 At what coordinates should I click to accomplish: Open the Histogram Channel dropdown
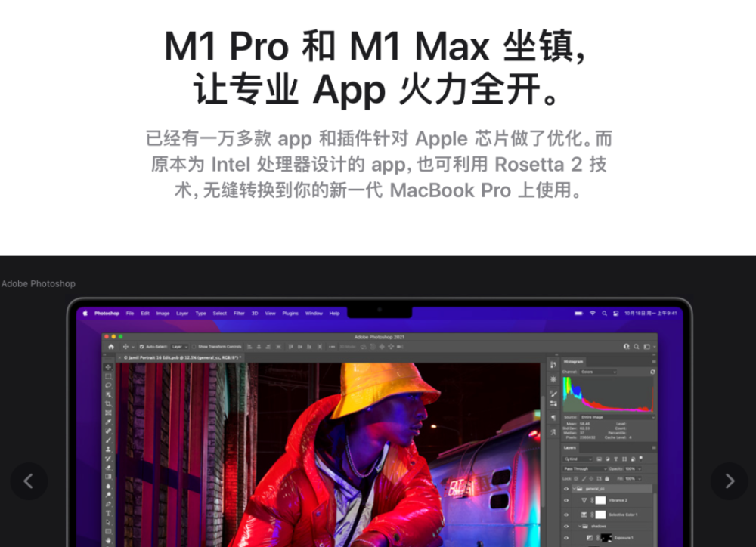pos(598,372)
